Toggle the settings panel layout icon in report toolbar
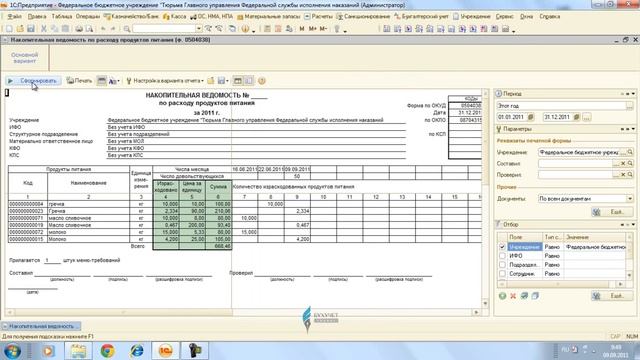 248,81
